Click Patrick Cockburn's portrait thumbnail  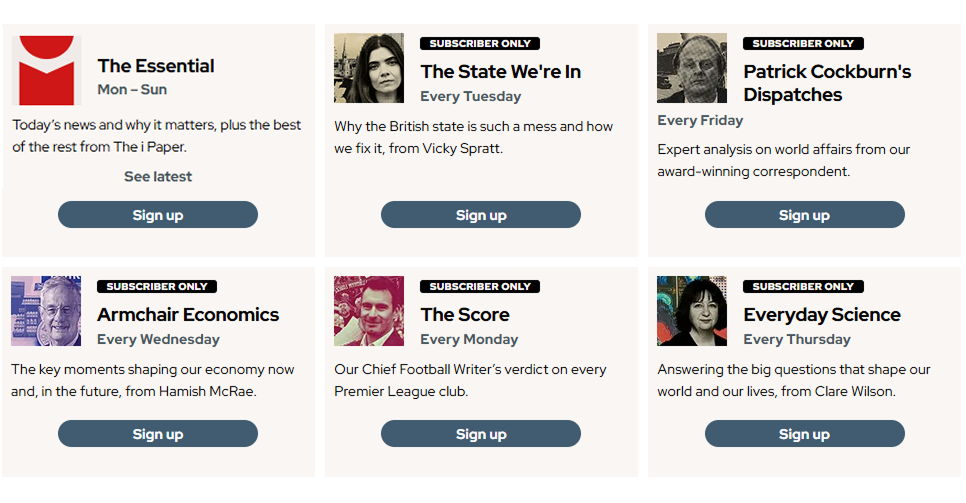coord(692,68)
